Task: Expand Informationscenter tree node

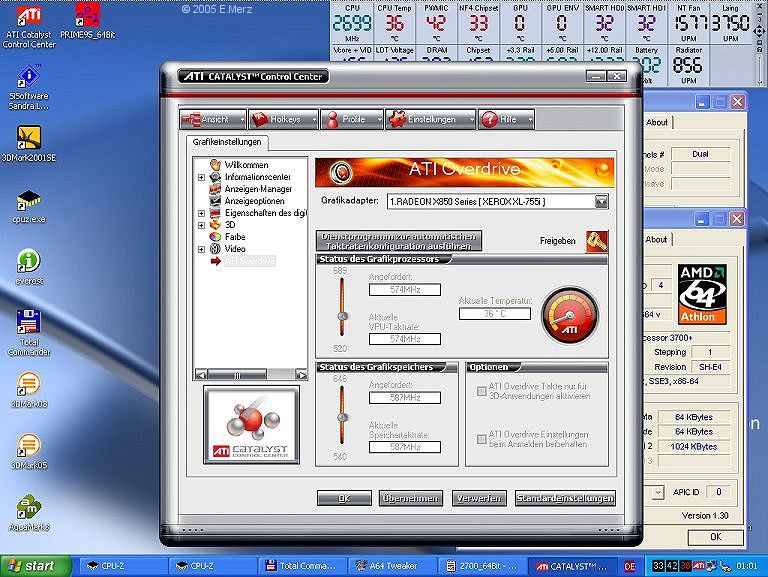Action: coord(201,177)
